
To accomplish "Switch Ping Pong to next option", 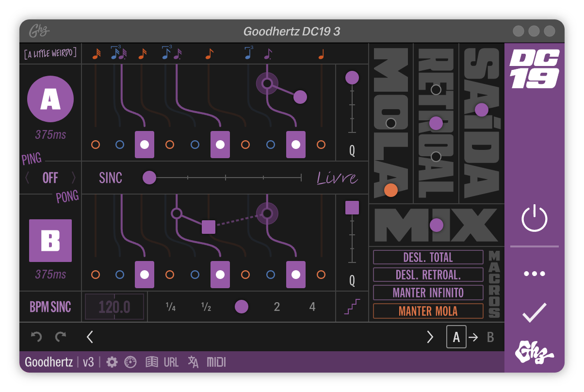I will [74, 178].
